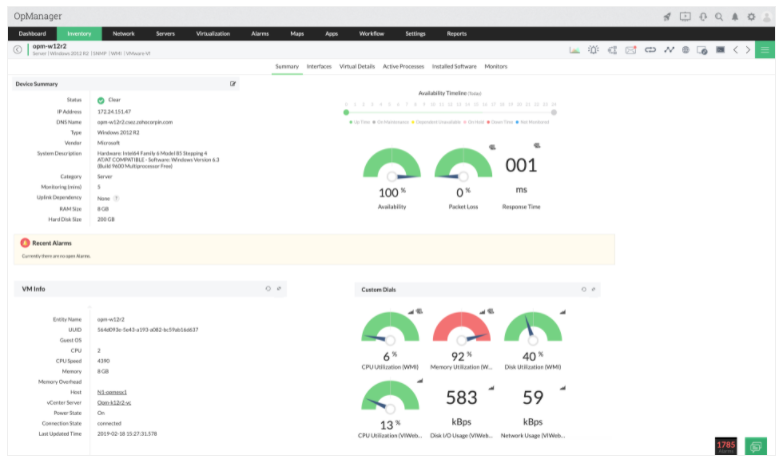Viewport: 784px width, 464px height.
Task: Open the Reports menu
Action: point(456,34)
